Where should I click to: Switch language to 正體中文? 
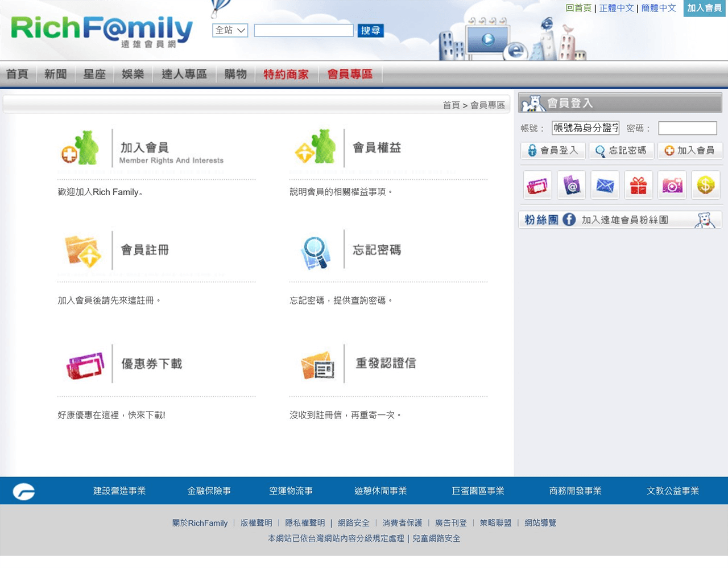(x=617, y=8)
